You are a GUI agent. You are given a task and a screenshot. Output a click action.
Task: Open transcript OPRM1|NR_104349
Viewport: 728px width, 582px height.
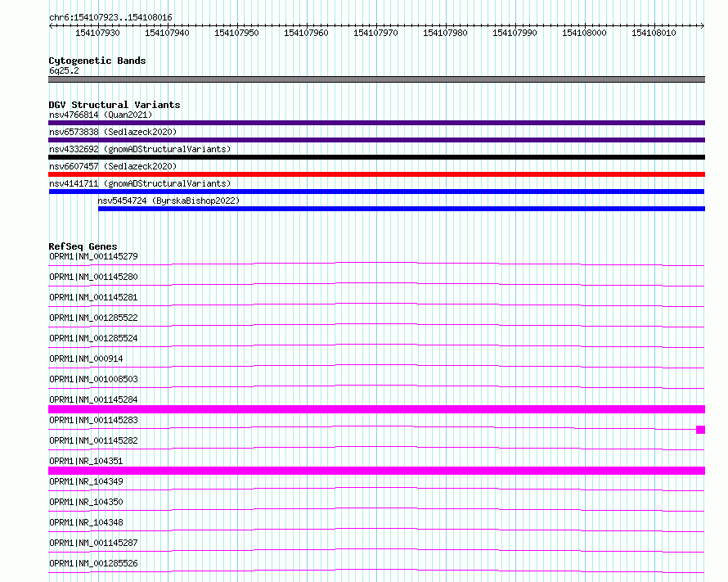86,481
